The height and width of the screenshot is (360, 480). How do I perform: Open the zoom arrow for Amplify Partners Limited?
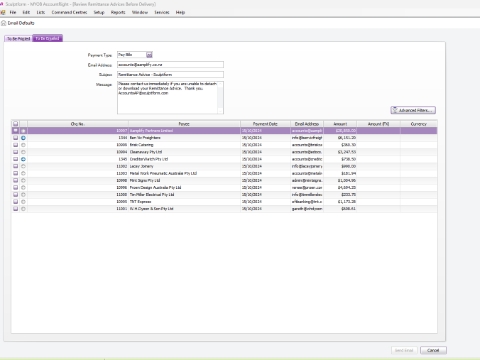[23, 131]
